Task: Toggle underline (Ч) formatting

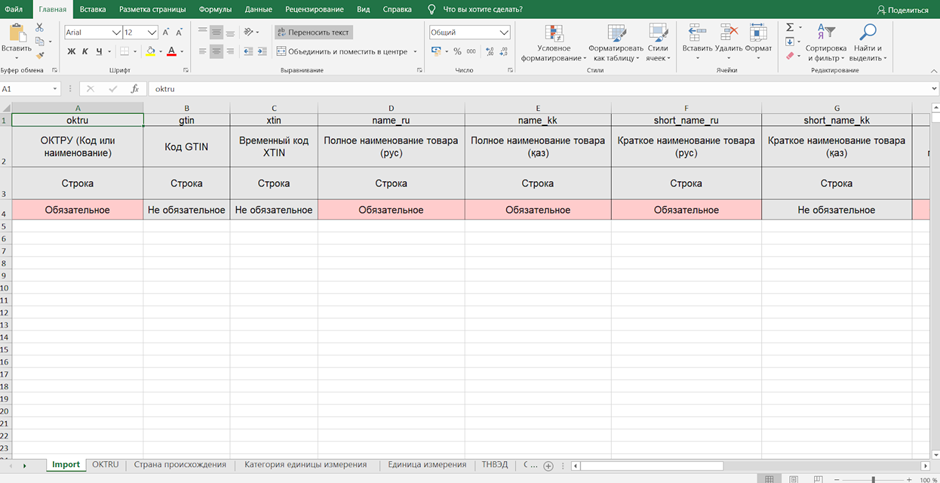Action: point(99,52)
